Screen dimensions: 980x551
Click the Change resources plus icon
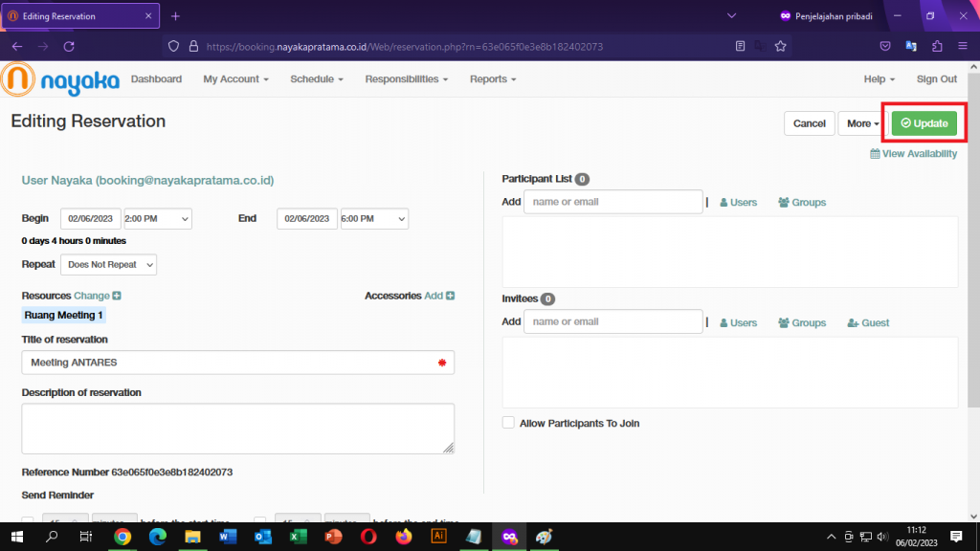[x=117, y=297]
